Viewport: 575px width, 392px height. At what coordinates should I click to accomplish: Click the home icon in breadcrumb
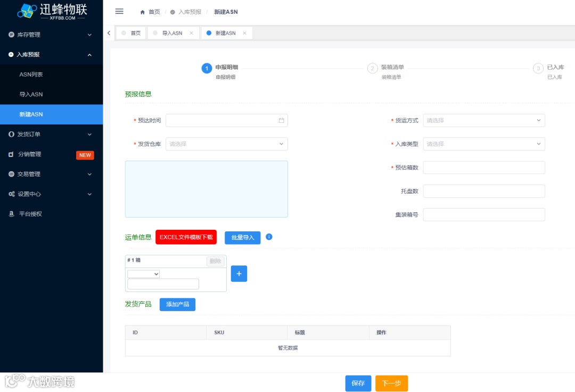[x=142, y=12]
